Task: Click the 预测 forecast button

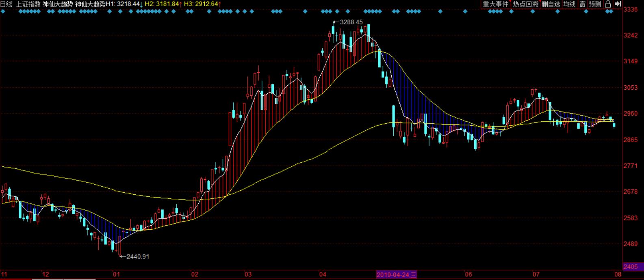Action: (x=595, y=4)
